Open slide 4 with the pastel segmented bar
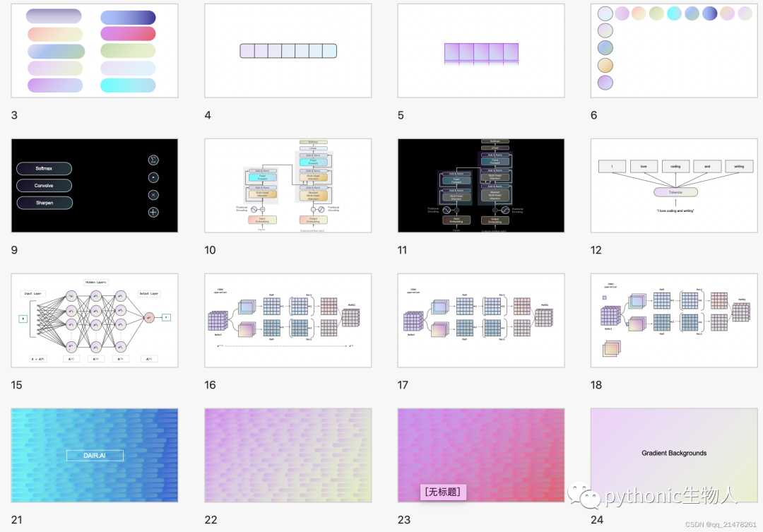Screen dimensions: 763x532 click(x=288, y=51)
